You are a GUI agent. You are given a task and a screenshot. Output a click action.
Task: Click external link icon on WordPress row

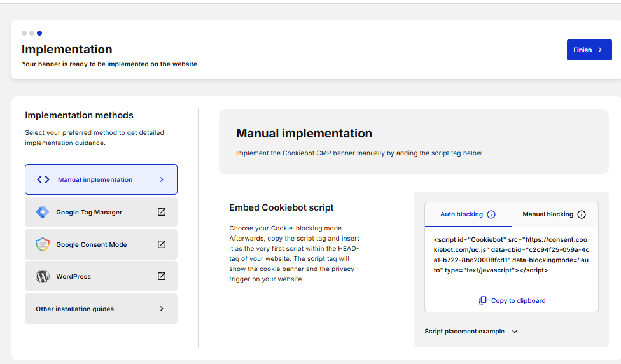coord(162,276)
